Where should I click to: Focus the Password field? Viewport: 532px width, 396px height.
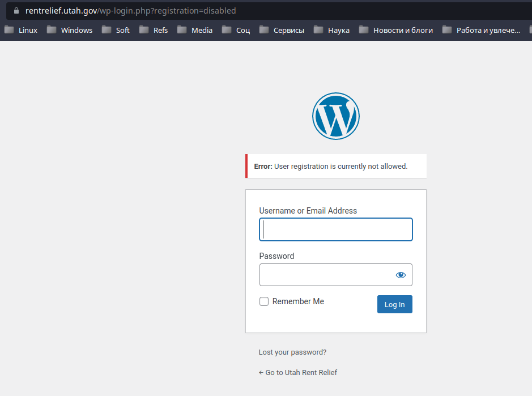(x=336, y=275)
